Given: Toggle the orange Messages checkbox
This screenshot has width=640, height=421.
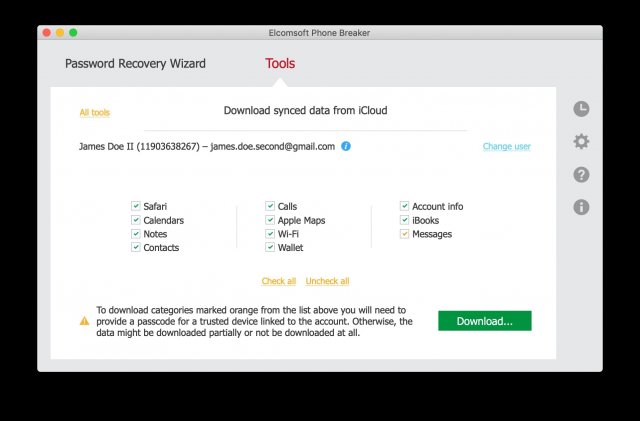Looking at the screenshot, I should 405,234.
